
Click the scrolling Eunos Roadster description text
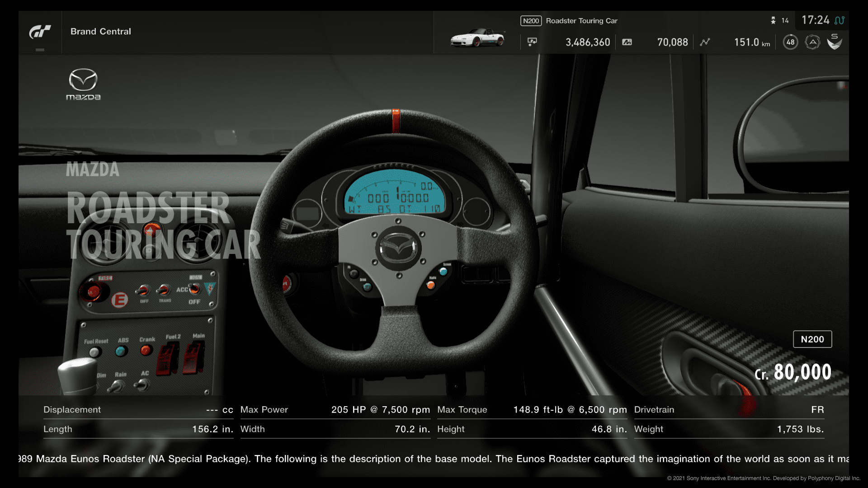434,459
